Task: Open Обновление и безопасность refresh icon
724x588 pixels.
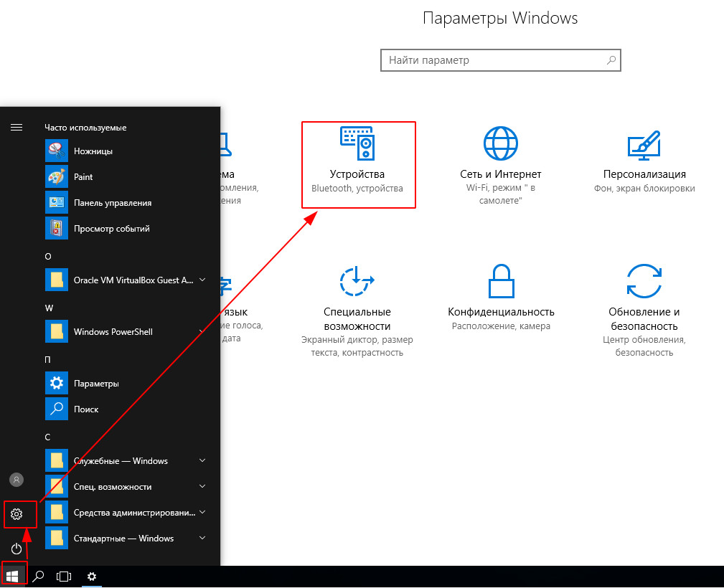Action: pyautogui.click(x=644, y=280)
